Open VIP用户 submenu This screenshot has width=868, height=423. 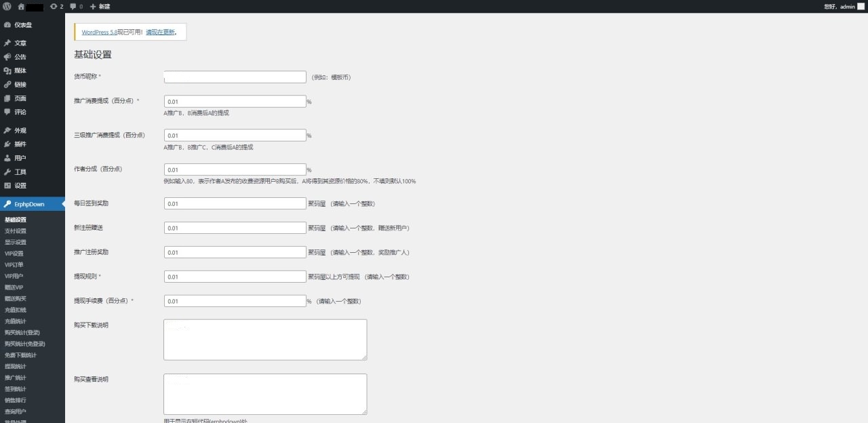click(x=14, y=276)
